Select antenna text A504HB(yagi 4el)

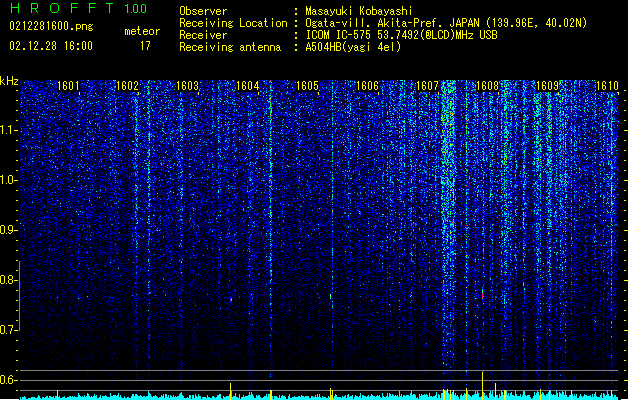[353, 47]
